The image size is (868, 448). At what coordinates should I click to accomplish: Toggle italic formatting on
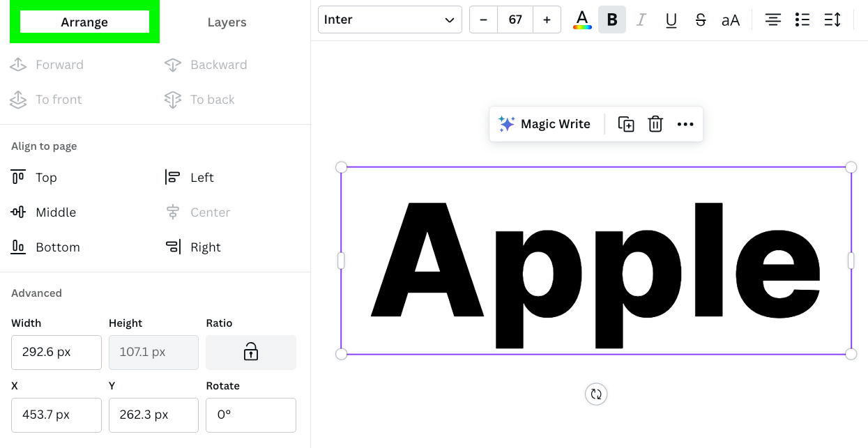coord(641,19)
